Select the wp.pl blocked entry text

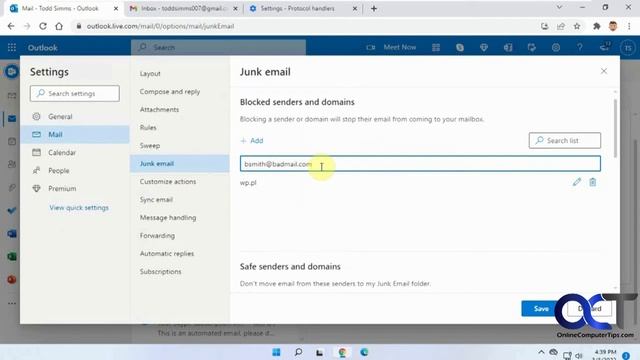click(248, 182)
